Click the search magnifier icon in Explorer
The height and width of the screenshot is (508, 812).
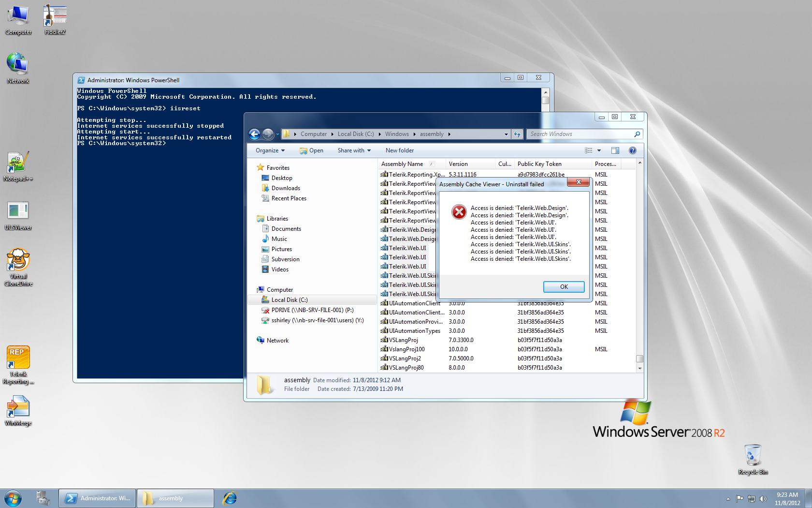(637, 134)
